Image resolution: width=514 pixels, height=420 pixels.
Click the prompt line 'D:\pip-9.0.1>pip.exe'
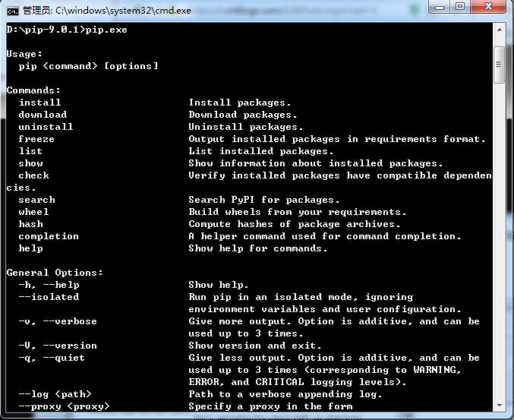pos(67,30)
